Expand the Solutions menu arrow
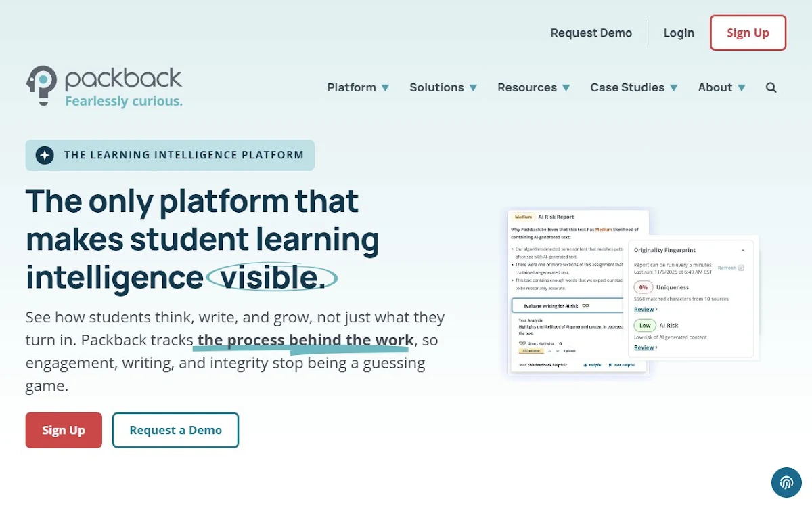 [473, 88]
